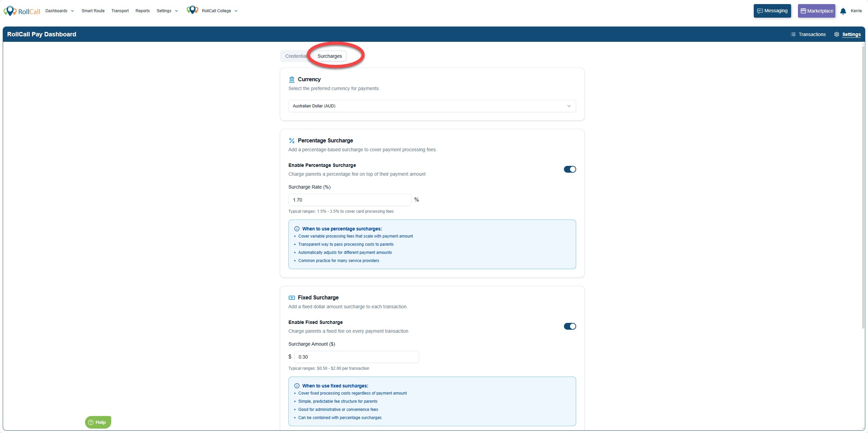Open the Australian Dollar currency dropdown
Screen dimensions: 868x433
click(x=432, y=106)
